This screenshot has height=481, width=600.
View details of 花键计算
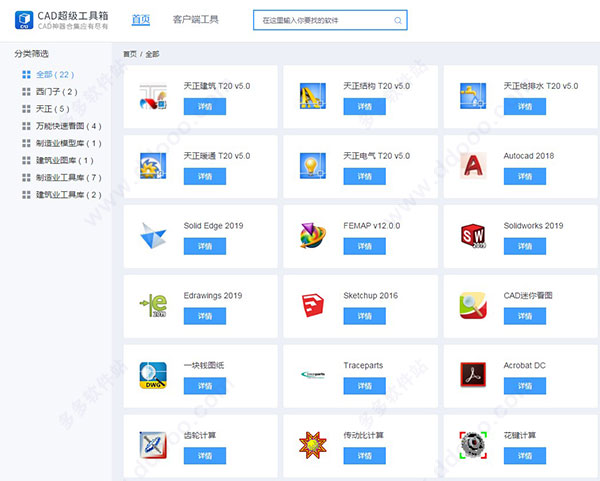pyautogui.click(x=525, y=456)
